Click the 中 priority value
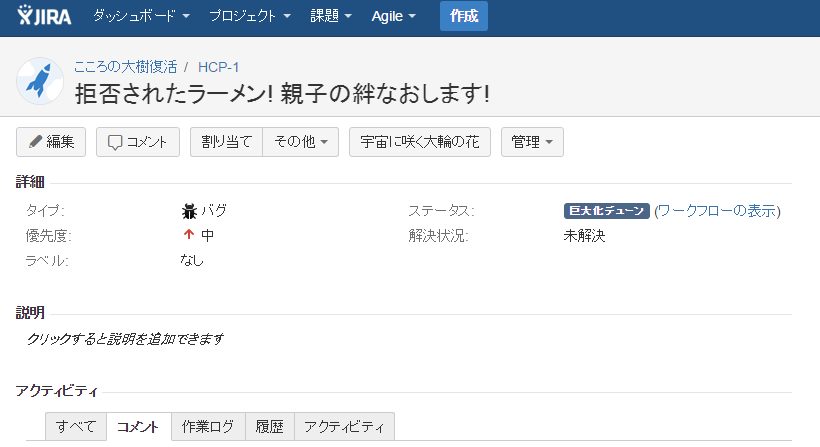Viewport: 820px width, 447px height. click(x=208, y=235)
